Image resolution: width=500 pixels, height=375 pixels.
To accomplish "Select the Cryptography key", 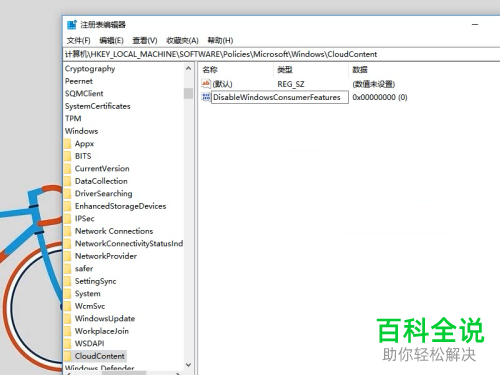I will 90,69.
